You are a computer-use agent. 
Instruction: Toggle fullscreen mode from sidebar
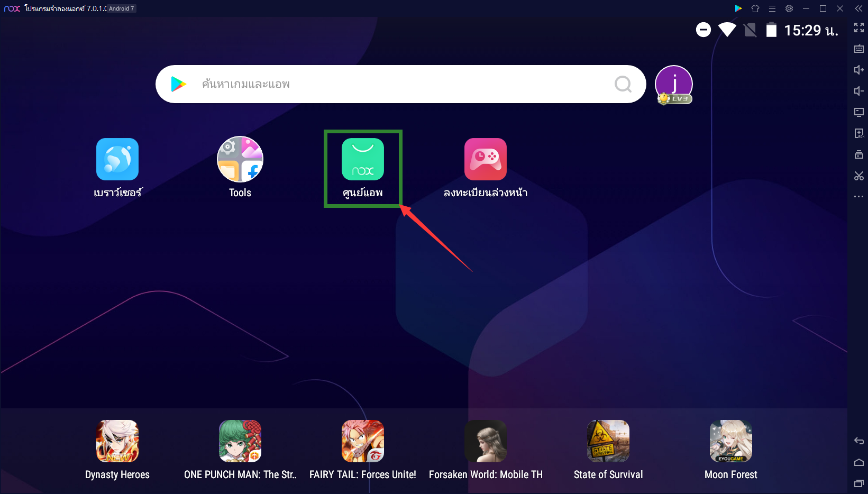click(858, 28)
